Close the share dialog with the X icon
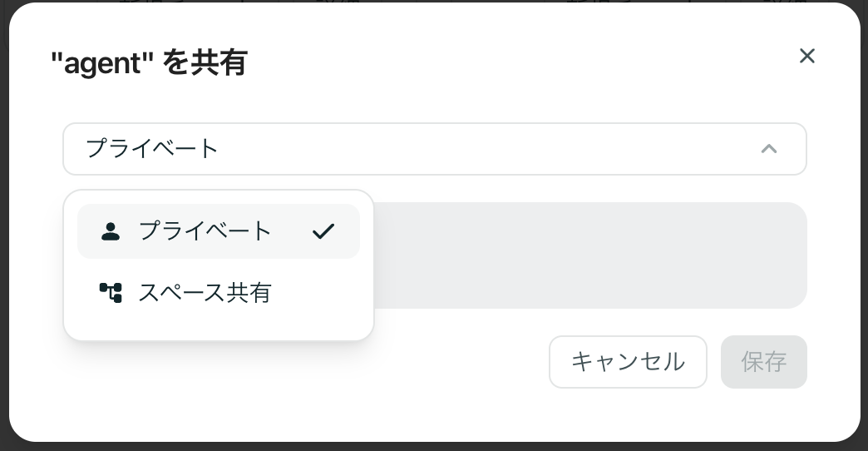This screenshot has width=868, height=451. click(x=806, y=56)
